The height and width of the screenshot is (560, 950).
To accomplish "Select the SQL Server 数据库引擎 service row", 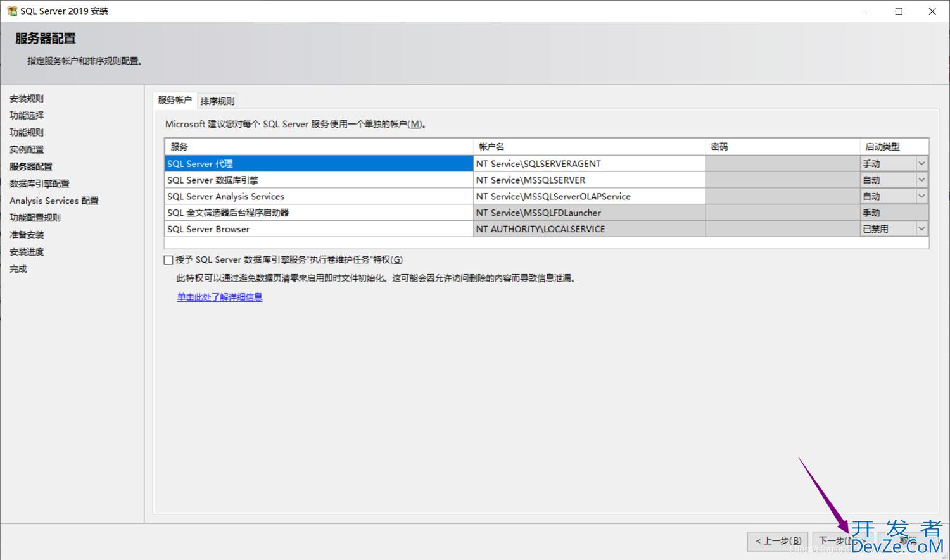I will pyautogui.click(x=319, y=180).
